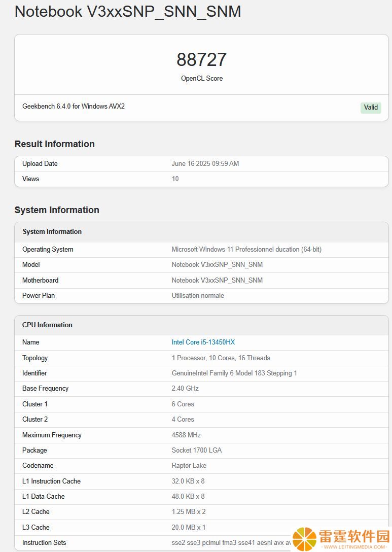Image resolution: width=392 pixels, height=552 pixels.
Task: Select the 48.0 KB x 8 value
Action: click(x=188, y=497)
